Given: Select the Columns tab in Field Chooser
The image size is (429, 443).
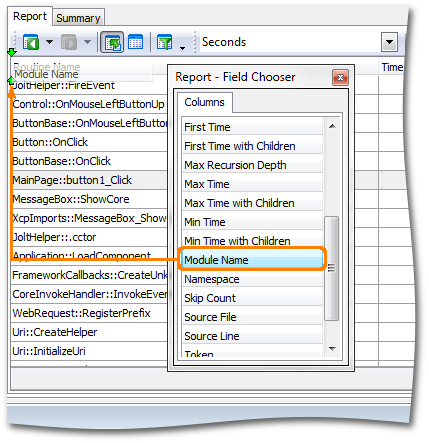Looking at the screenshot, I should (x=204, y=102).
